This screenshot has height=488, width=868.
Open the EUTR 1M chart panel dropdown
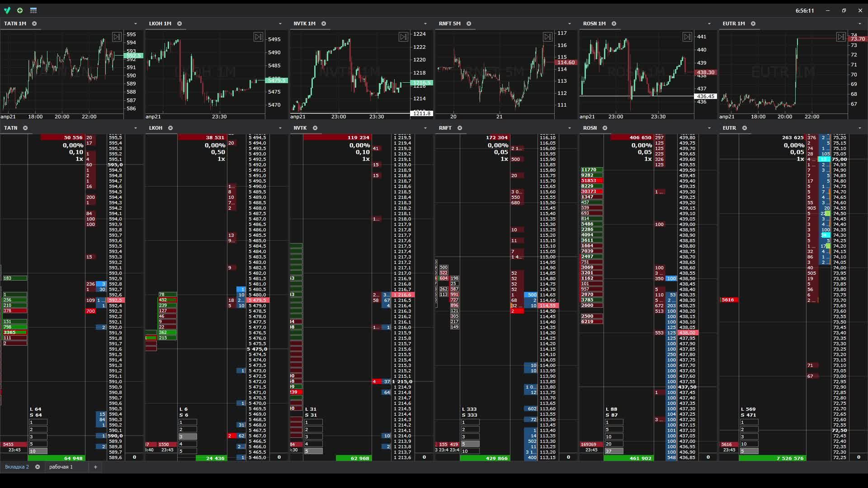859,23
